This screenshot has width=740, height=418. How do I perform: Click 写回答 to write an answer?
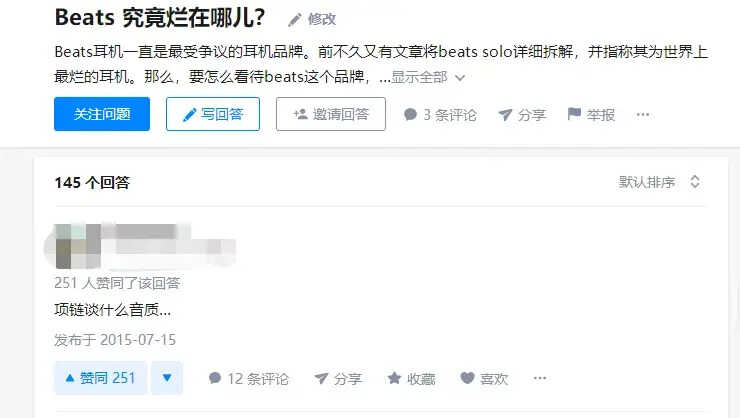point(213,114)
